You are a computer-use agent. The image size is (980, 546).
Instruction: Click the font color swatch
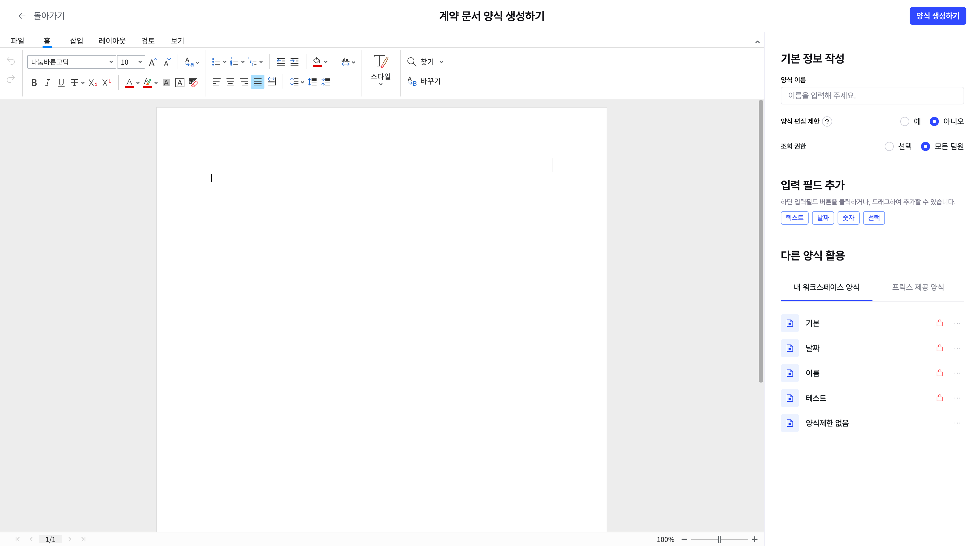129,83
